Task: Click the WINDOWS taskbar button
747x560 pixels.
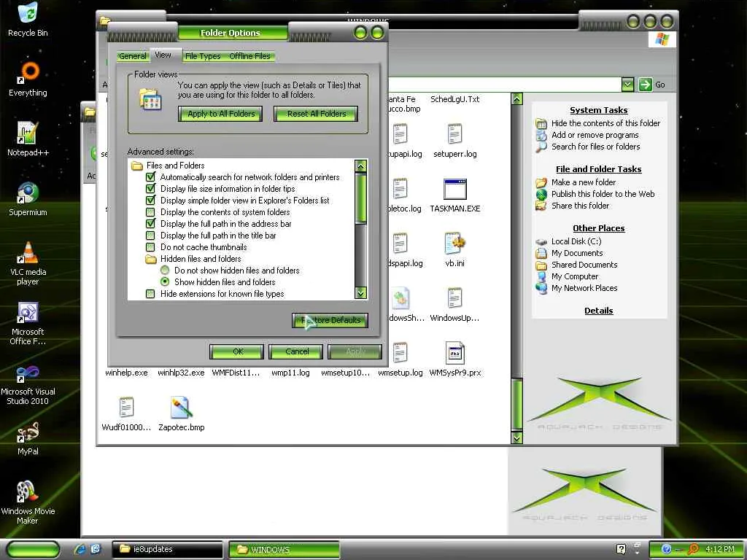Action: pos(285,549)
